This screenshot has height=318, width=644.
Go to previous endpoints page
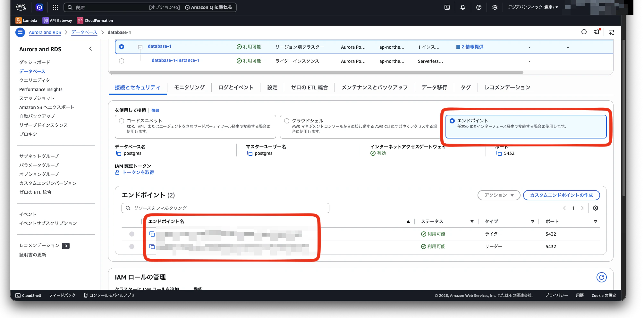(x=564, y=208)
